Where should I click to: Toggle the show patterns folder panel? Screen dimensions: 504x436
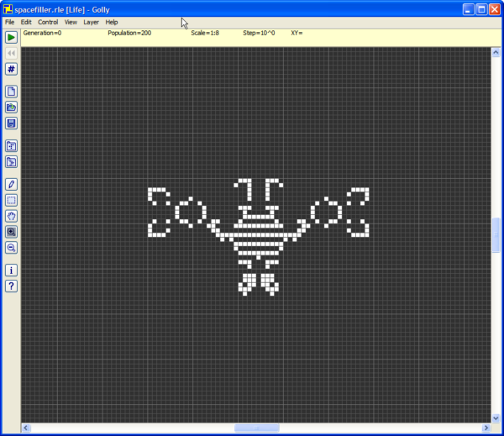11,146
